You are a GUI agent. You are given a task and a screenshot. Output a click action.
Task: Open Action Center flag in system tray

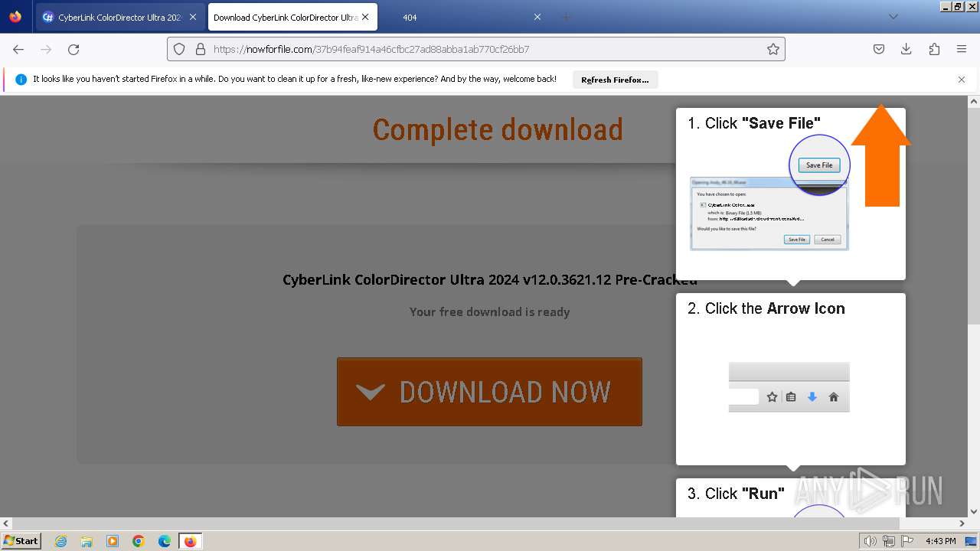coord(907,541)
